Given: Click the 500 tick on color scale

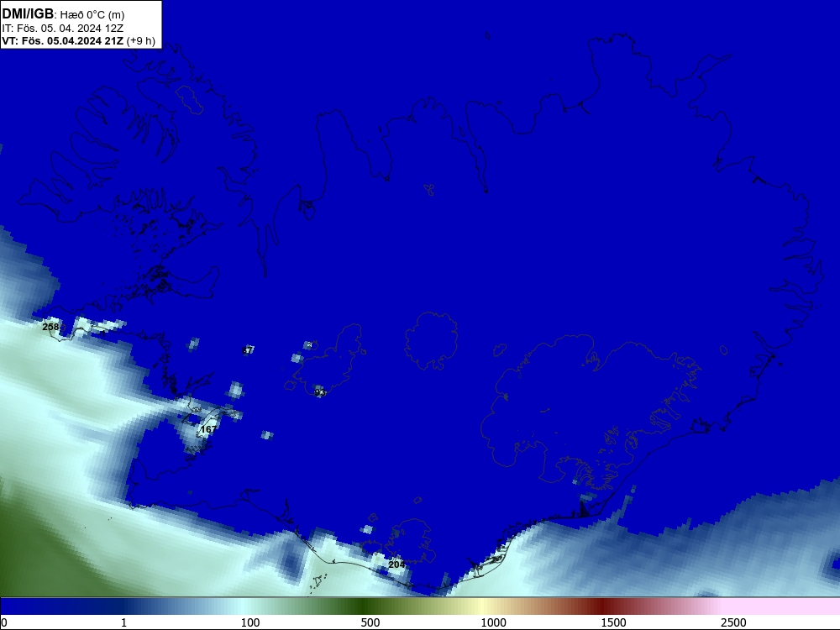Looking at the screenshot, I should coord(370,622).
